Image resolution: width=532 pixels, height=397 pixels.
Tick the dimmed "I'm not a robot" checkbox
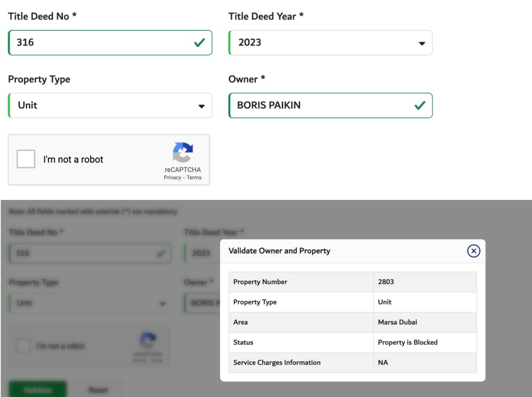pyautogui.click(x=23, y=346)
